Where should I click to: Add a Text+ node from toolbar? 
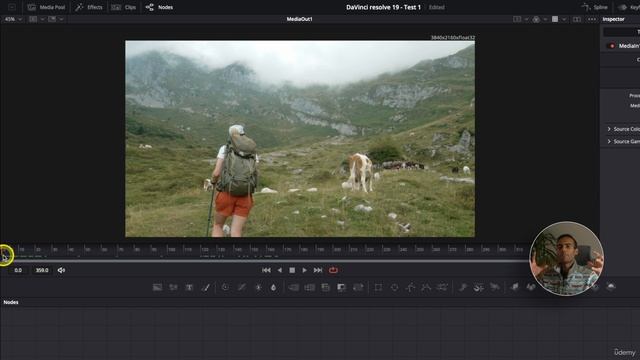pos(189,287)
